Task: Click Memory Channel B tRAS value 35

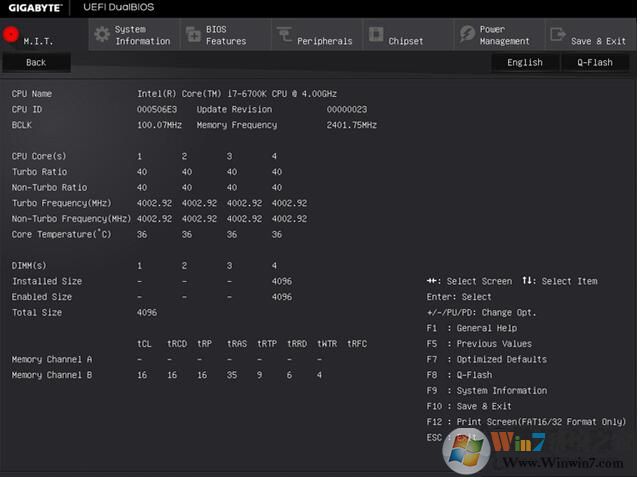Action: coord(232,375)
